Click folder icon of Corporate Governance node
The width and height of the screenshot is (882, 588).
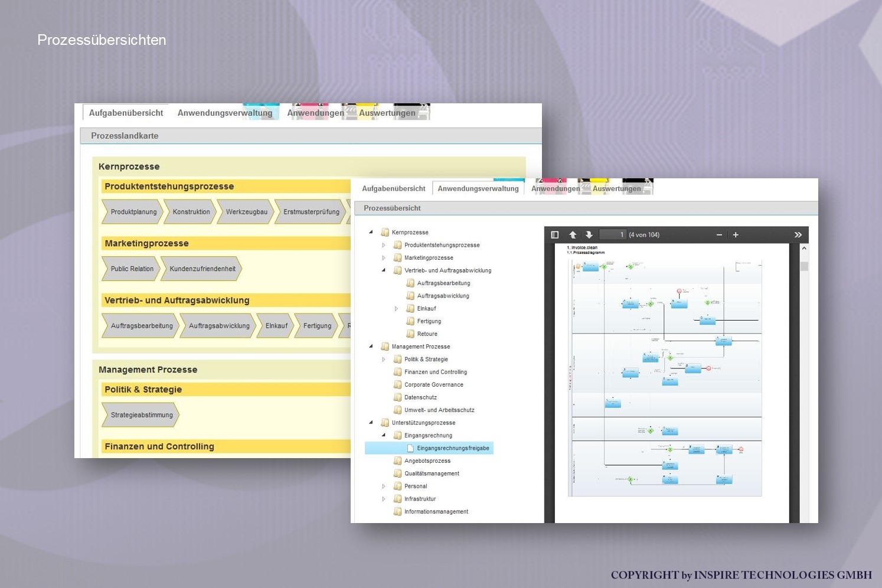(398, 384)
